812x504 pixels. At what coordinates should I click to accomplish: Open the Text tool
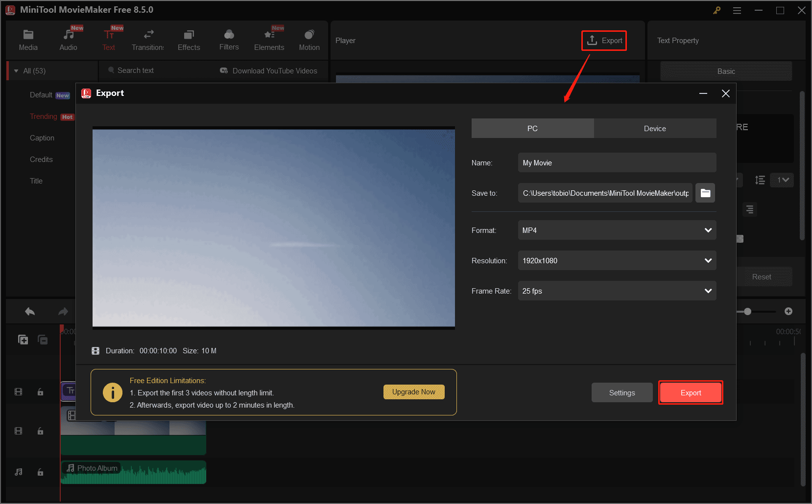pos(109,38)
